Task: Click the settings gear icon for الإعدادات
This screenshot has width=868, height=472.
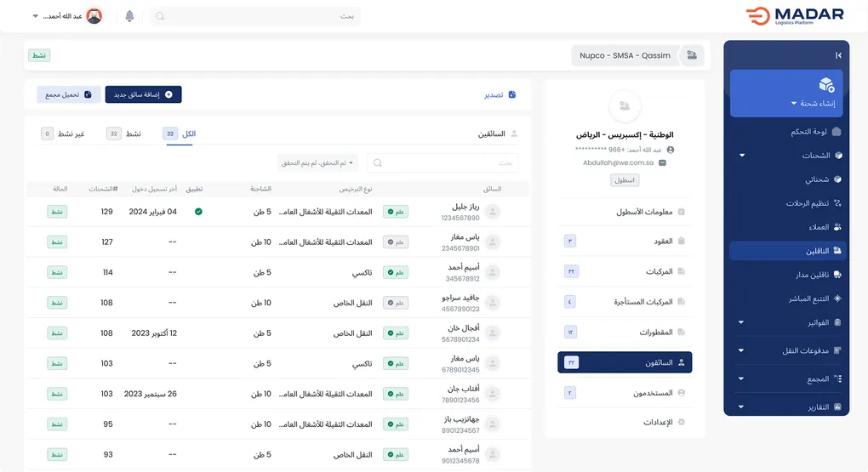Action: pos(681,422)
